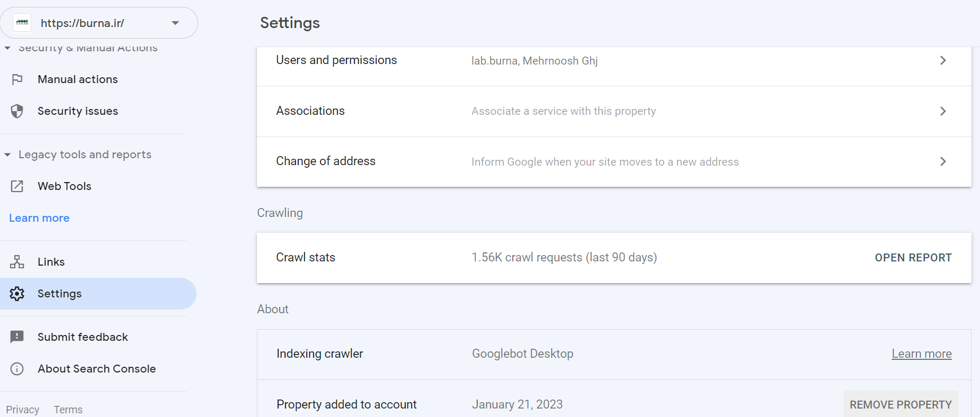Open the Change of address chevron
980x417 pixels.
(x=943, y=161)
